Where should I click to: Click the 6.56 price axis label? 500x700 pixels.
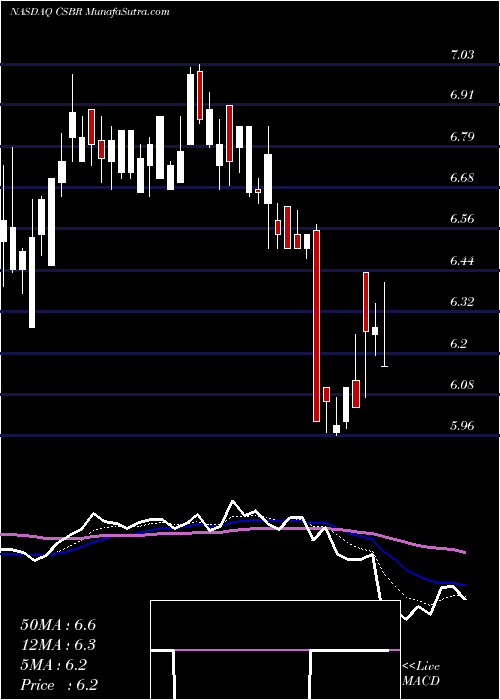[x=462, y=219]
